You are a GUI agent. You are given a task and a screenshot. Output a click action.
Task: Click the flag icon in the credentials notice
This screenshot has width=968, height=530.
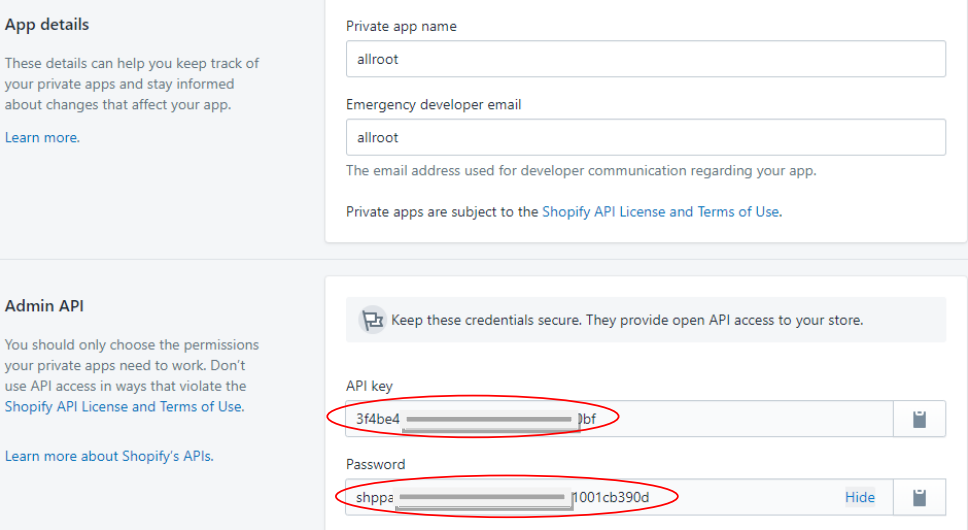tap(372, 320)
